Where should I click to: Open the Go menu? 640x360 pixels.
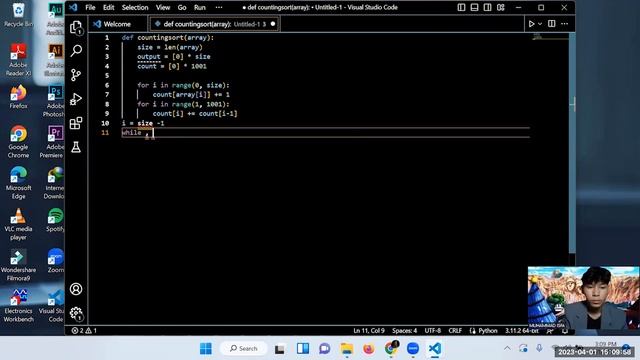click(182, 7)
